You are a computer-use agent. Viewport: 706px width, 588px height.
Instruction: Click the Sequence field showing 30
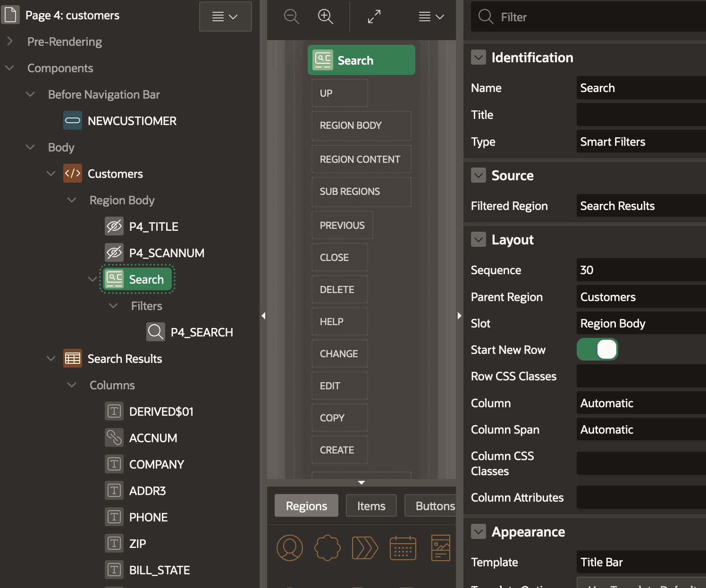click(x=639, y=270)
